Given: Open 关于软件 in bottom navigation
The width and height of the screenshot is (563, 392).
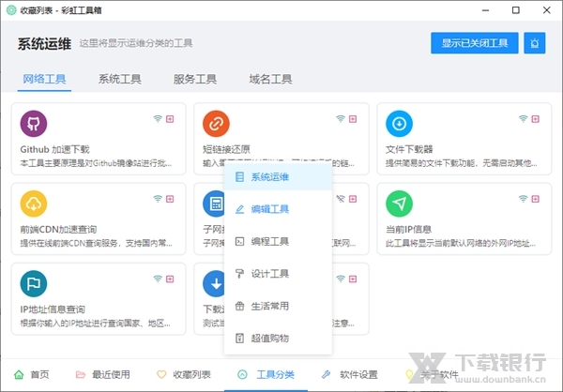Looking at the screenshot, I should point(432,375).
